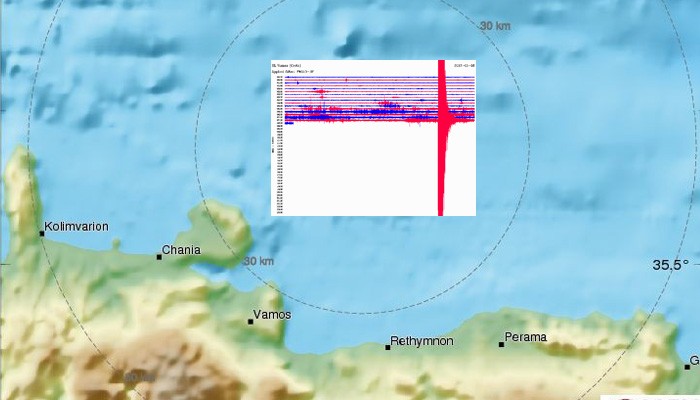Select the Rethymnon label text
The image size is (700, 400).
pyautogui.click(x=422, y=341)
